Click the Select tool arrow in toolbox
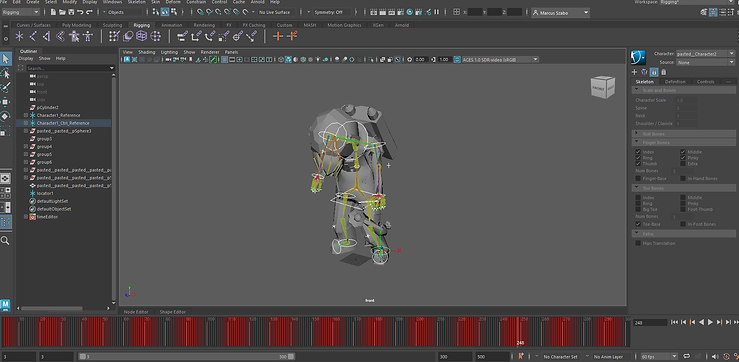Viewport: 739px width, 362px height. pyautogui.click(x=5, y=59)
